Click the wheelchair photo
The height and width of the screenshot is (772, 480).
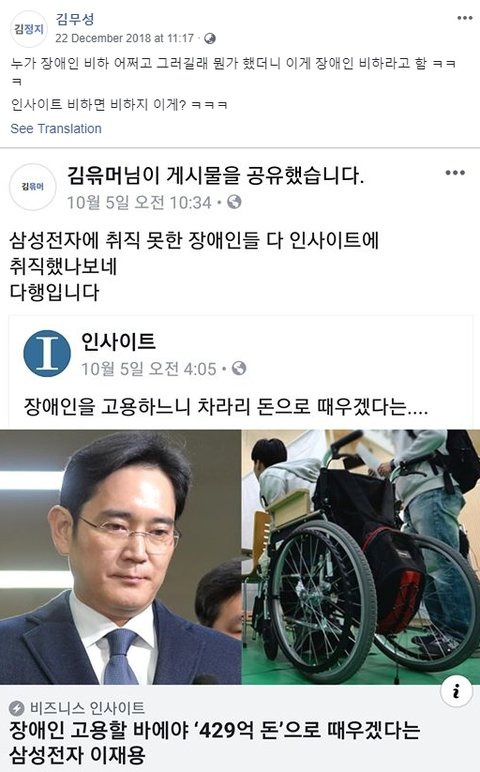point(361,557)
